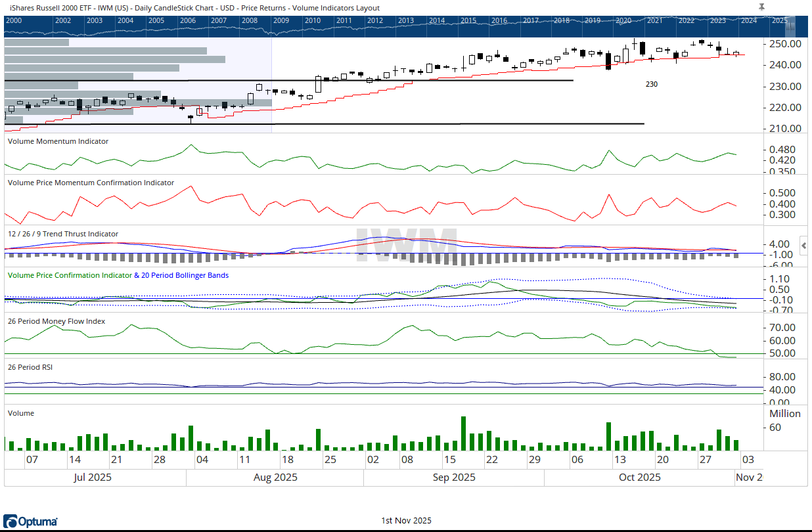
Task: Click Sep 2025 on the date axis
Action: click(454, 477)
